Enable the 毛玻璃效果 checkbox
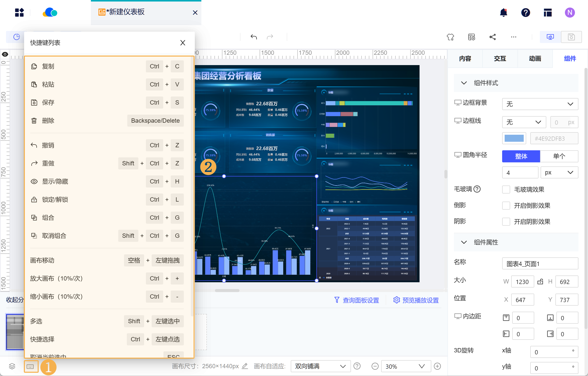The height and width of the screenshot is (376, 588). (x=506, y=190)
